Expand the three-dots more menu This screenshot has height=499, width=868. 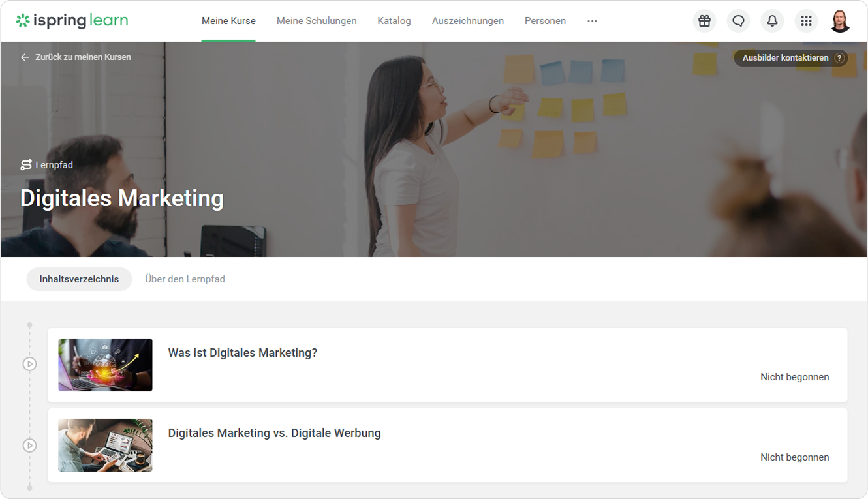592,21
